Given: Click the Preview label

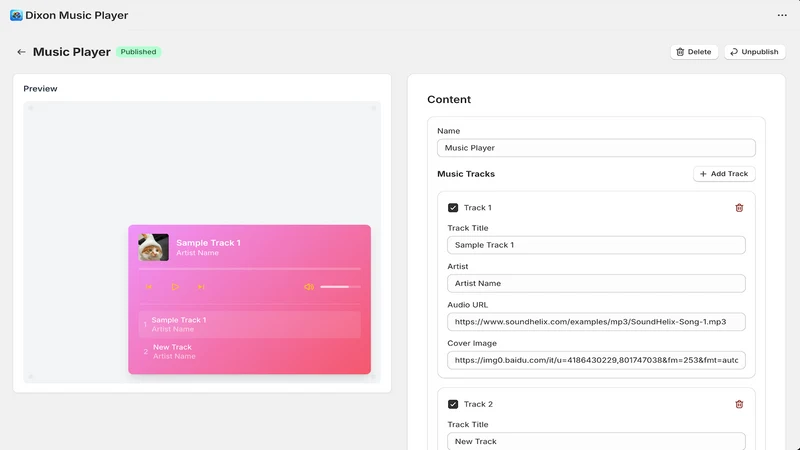Looking at the screenshot, I should 40,89.
